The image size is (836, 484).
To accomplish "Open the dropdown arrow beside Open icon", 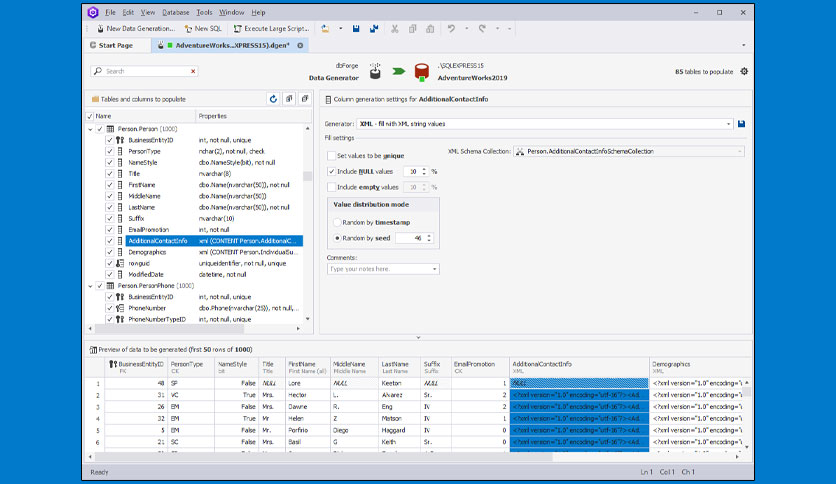I will click(341, 29).
